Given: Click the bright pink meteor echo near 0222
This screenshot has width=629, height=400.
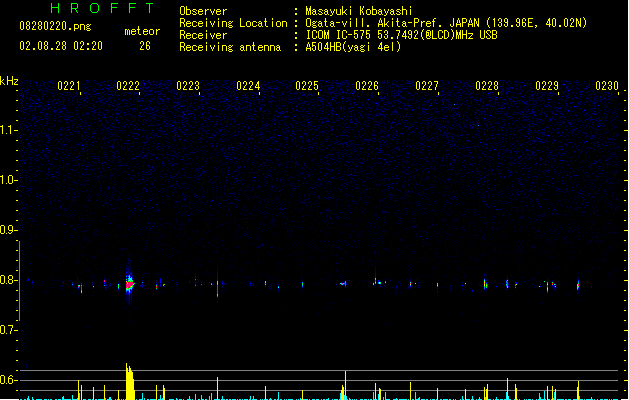Looking at the screenshot, I should pyautogui.click(x=130, y=285).
